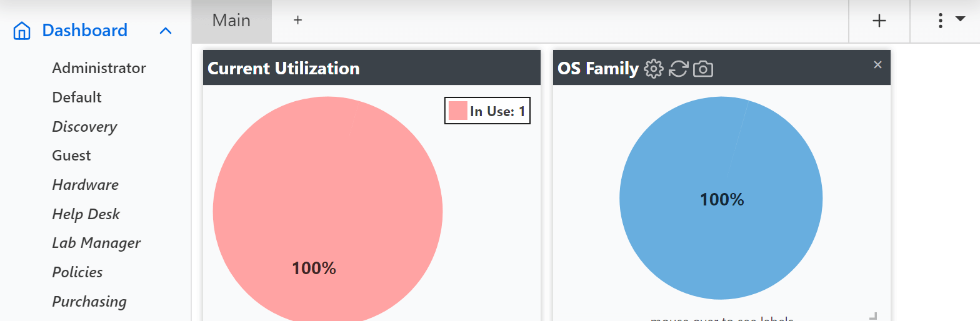Open the Lab Manager dashboard

96,243
